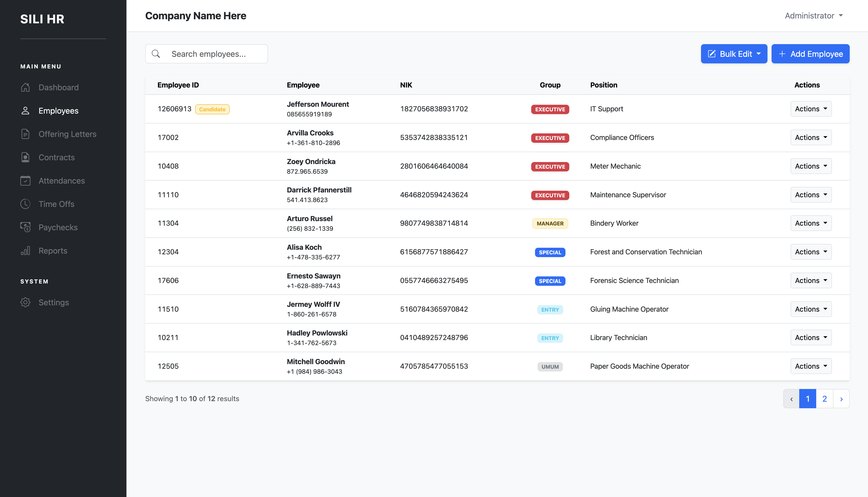Open Actions dropdown for Arvilla Crooks
The width and height of the screenshot is (868, 497).
(811, 137)
